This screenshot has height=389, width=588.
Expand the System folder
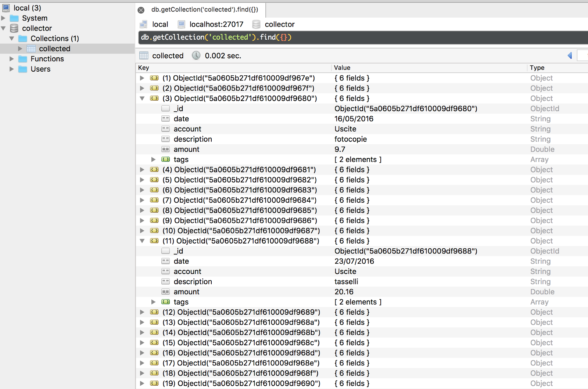pos(3,18)
